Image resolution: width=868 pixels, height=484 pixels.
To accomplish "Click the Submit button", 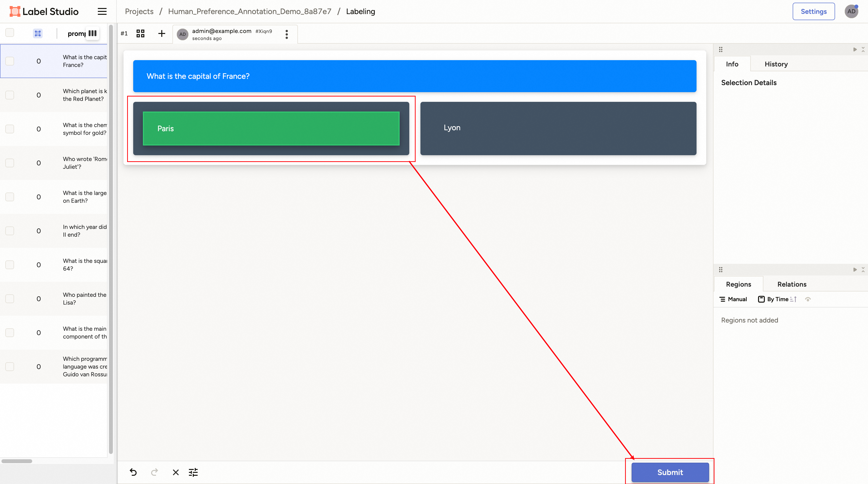I will [x=670, y=472].
